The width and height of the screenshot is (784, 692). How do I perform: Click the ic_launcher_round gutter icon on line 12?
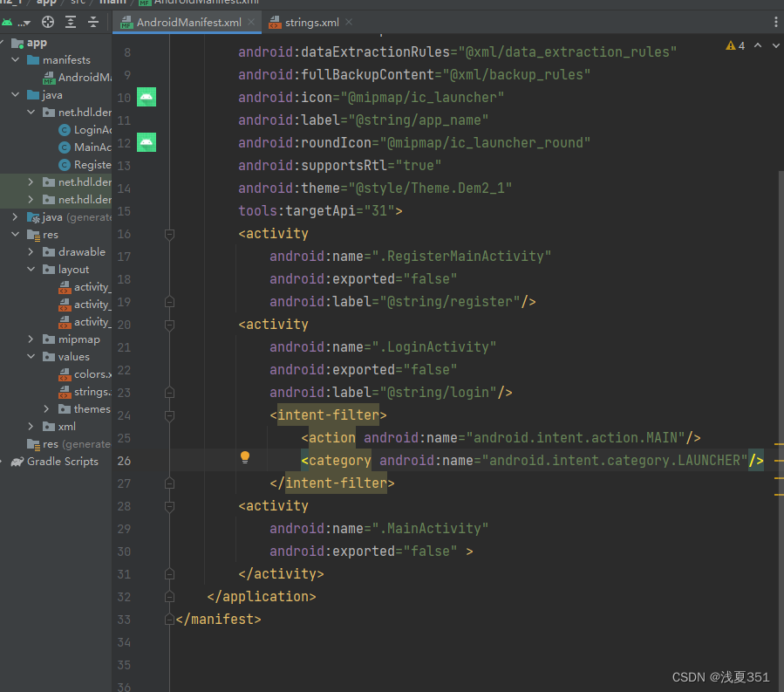pyautogui.click(x=147, y=142)
